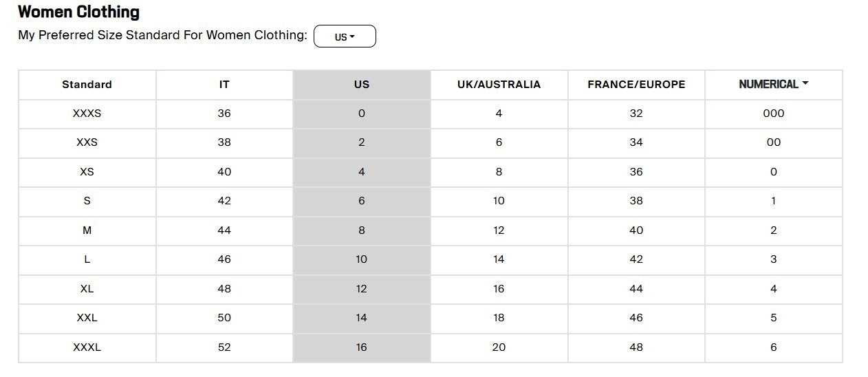Click US size 16 cell
This screenshot has width=868, height=377.
pos(362,347)
